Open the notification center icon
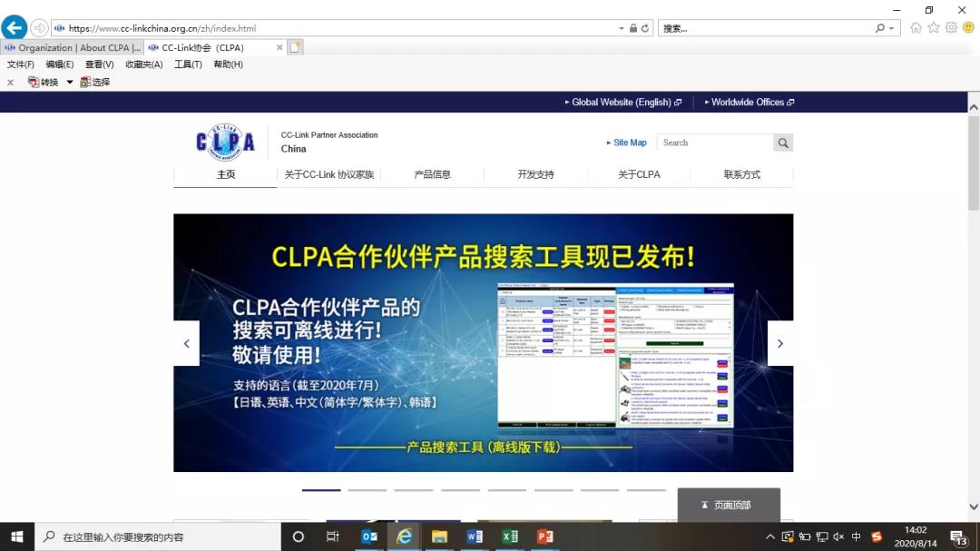 [x=958, y=536]
